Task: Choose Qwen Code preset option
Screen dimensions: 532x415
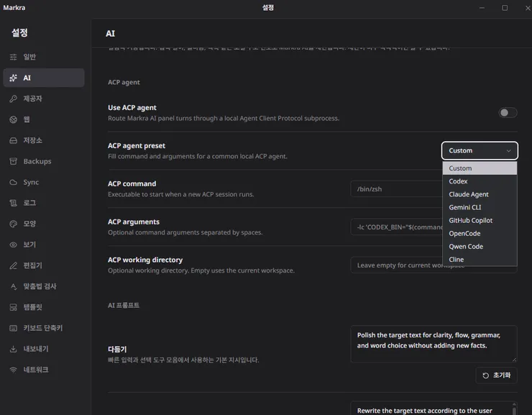Action: pyautogui.click(x=480, y=247)
